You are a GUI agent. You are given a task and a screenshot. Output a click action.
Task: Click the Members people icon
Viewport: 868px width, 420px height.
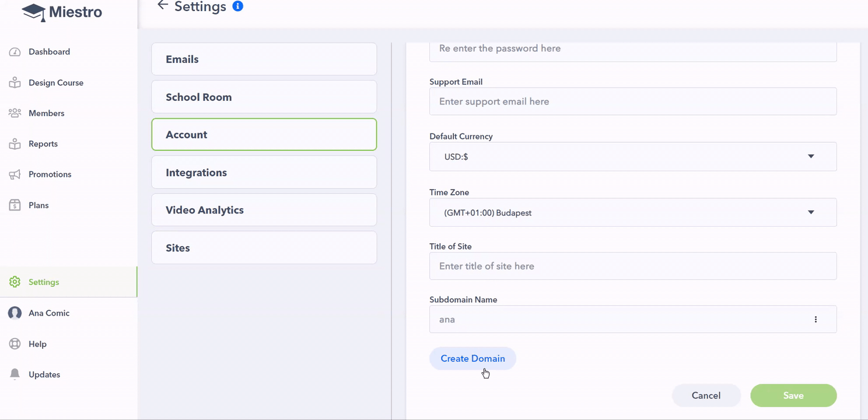point(15,113)
